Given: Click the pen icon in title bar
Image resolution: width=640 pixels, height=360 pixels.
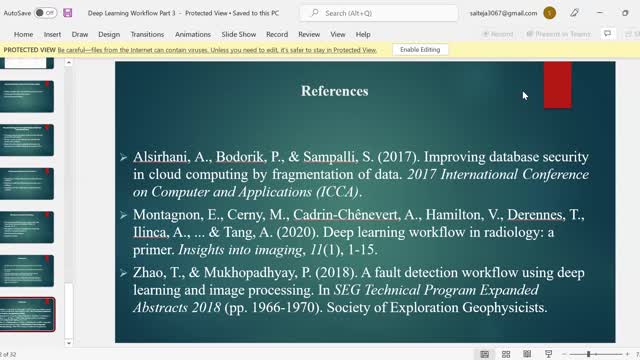Looking at the screenshot, I should pos(574,13).
